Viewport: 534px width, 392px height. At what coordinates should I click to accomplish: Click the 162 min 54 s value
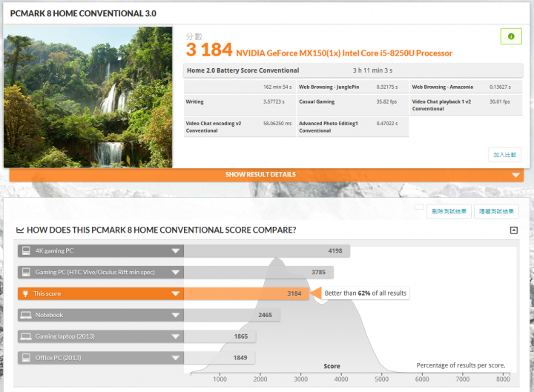click(277, 87)
